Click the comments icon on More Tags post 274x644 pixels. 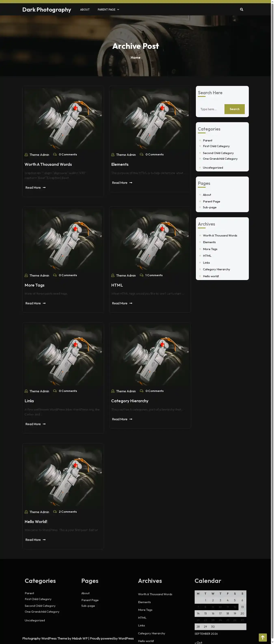[x=55, y=275]
